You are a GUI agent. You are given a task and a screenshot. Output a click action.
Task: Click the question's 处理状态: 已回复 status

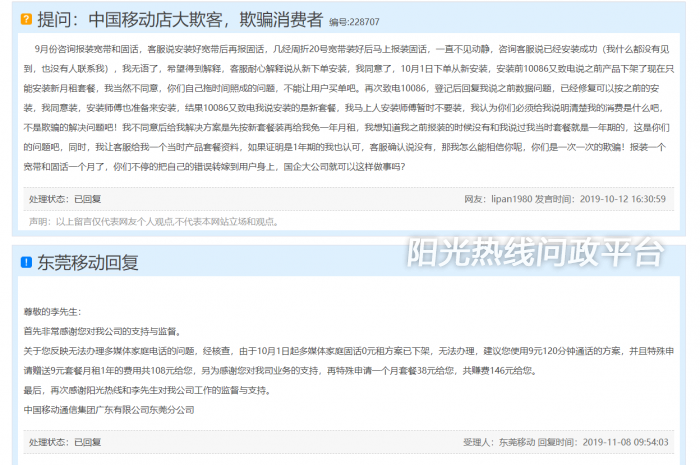point(65,199)
